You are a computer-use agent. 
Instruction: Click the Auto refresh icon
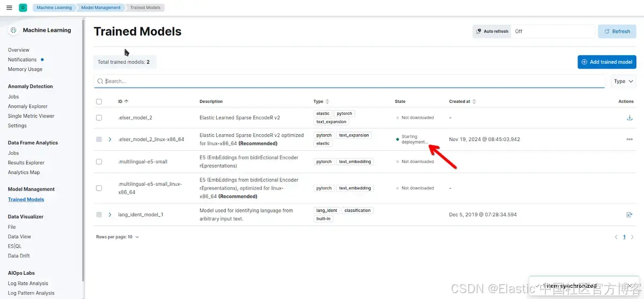point(479,32)
